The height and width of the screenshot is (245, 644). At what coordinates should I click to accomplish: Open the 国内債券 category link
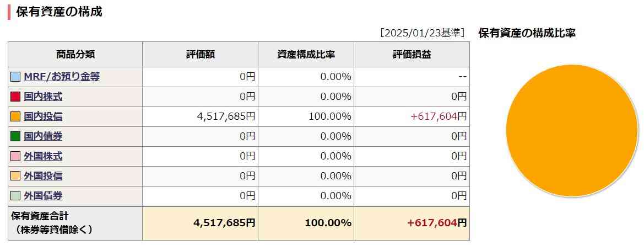[43, 136]
